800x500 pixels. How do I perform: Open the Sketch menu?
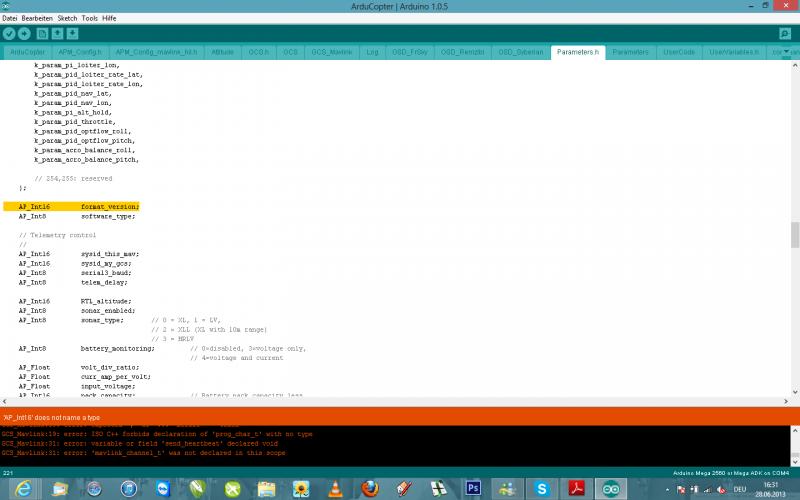[67, 18]
